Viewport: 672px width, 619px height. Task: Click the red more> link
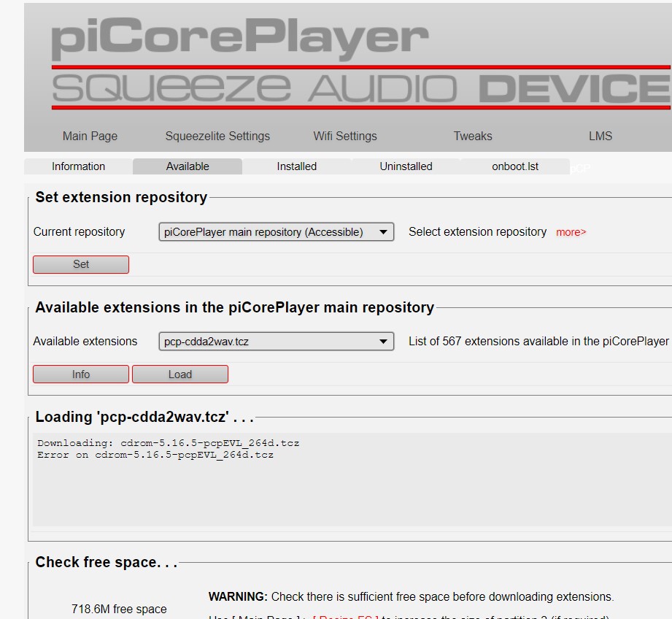pos(571,232)
